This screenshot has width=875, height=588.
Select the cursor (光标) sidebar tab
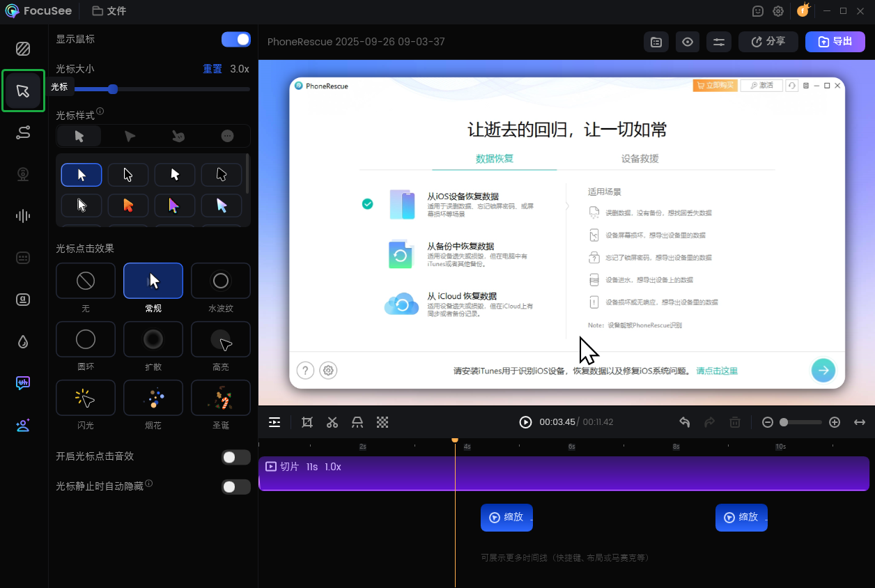click(x=23, y=91)
